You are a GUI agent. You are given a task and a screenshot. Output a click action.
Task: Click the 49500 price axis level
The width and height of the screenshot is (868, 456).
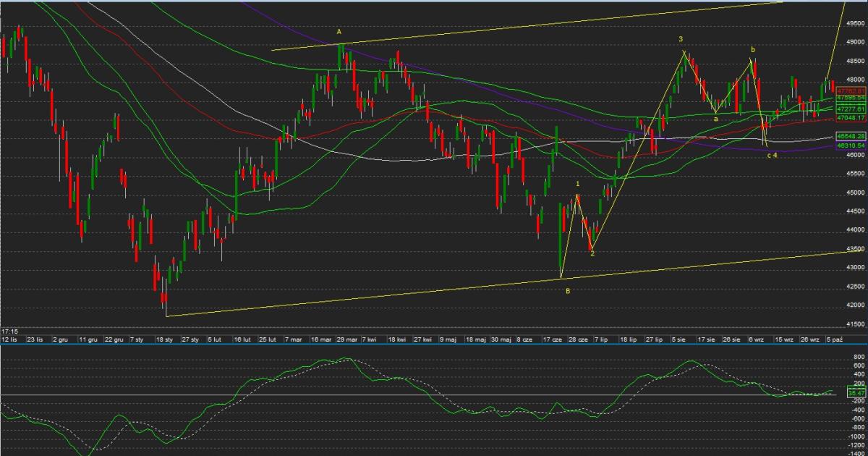click(x=854, y=23)
